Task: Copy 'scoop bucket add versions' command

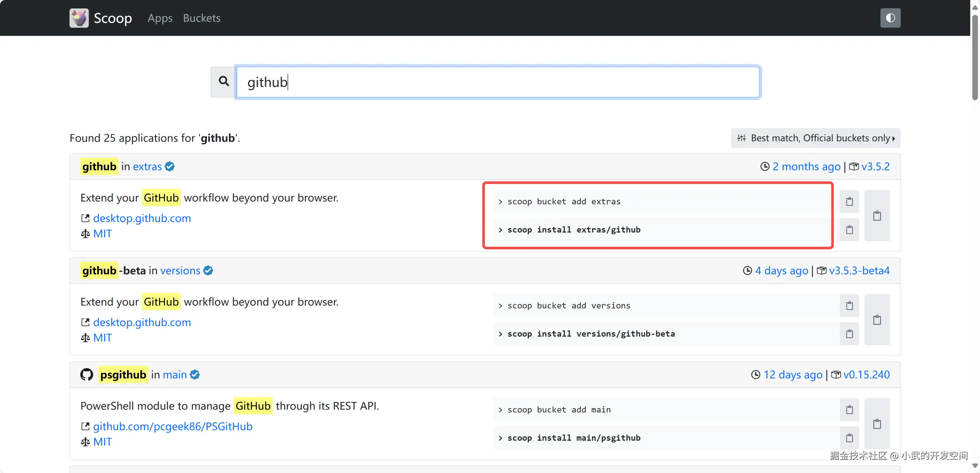Action: [x=849, y=306]
